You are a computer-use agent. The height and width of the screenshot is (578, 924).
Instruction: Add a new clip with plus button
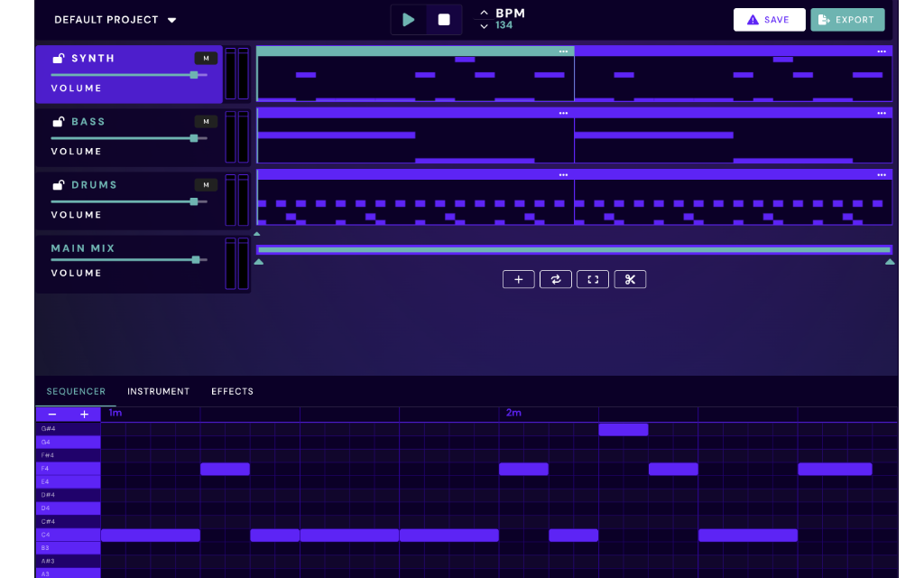pyautogui.click(x=519, y=280)
